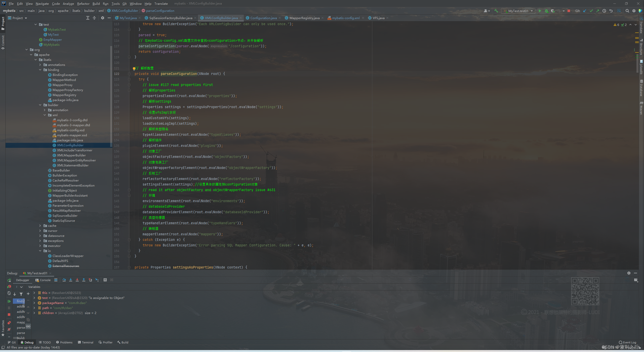
Task: Open the Event Log in the status bar
Action: (627, 342)
